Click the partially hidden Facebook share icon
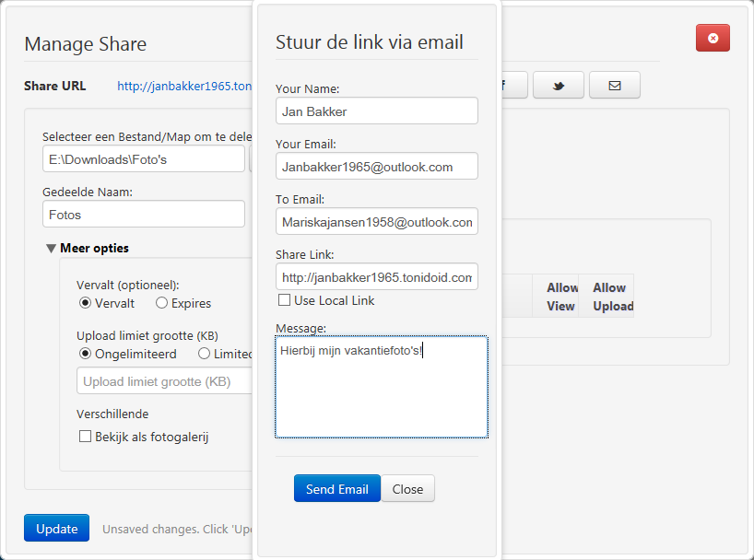754x560 pixels. (x=513, y=86)
